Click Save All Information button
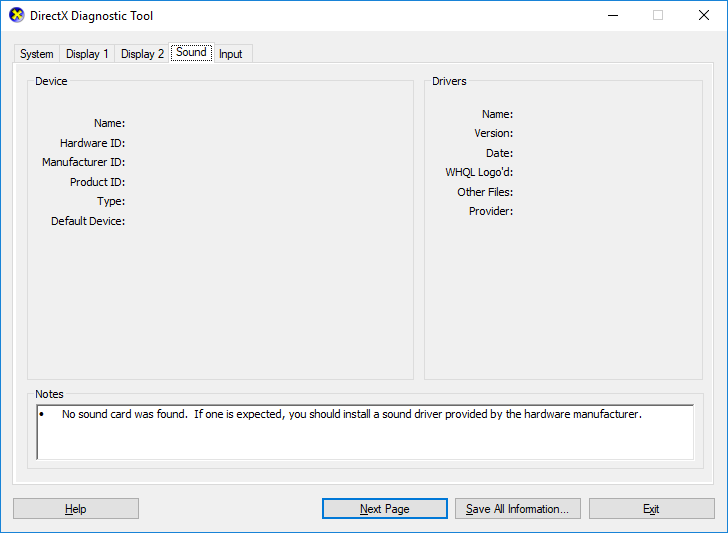Viewport: 728px width, 533px height. click(x=518, y=509)
